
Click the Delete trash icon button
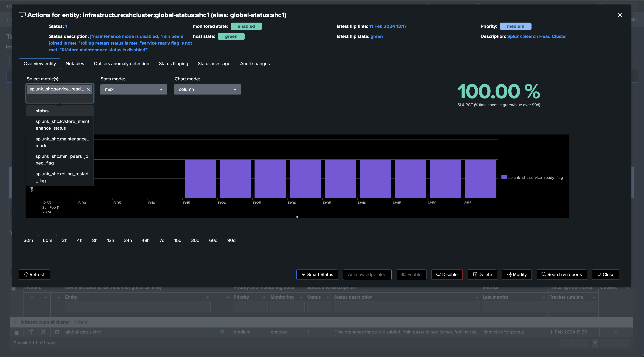[x=482, y=275]
